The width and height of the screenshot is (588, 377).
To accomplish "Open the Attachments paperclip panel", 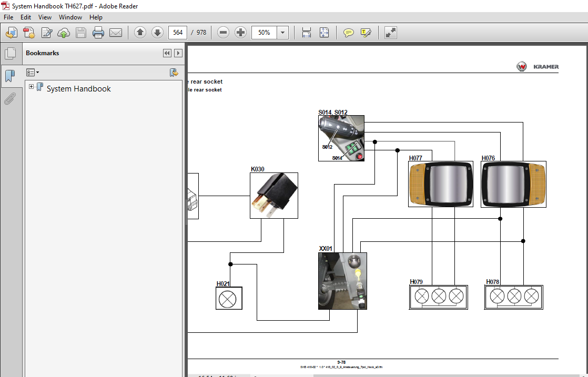I will click(x=10, y=98).
